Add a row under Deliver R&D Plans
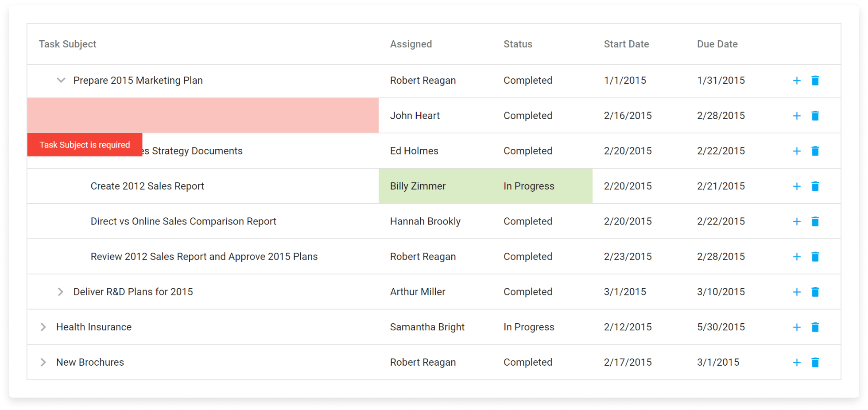The height and width of the screenshot is (410, 868). tap(796, 292)
